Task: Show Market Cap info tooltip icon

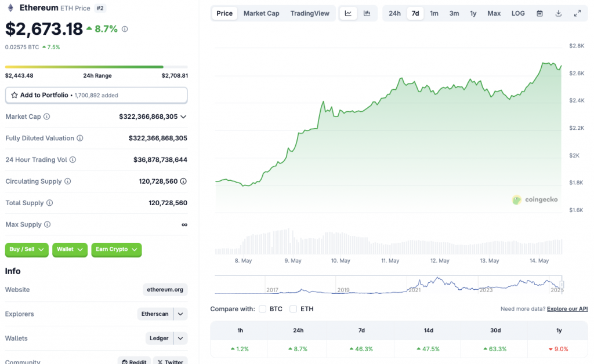Action: pyautogui.click(x=46, y=117)
